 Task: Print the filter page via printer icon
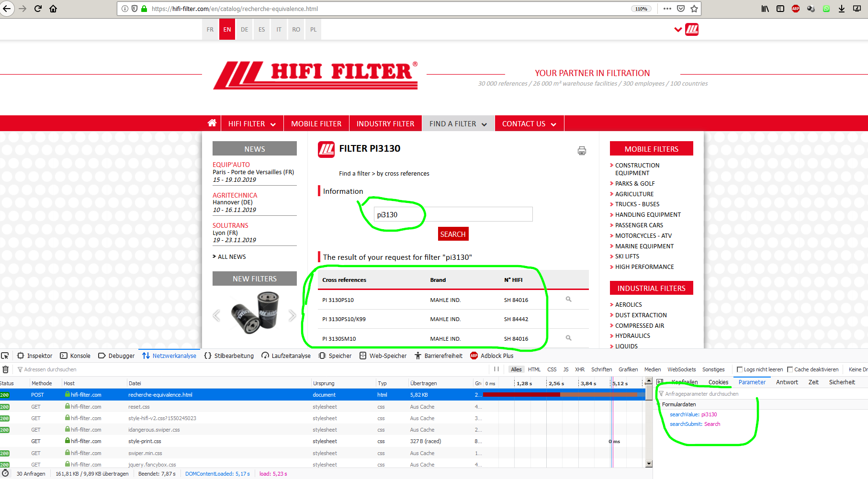tap(582, 151)
